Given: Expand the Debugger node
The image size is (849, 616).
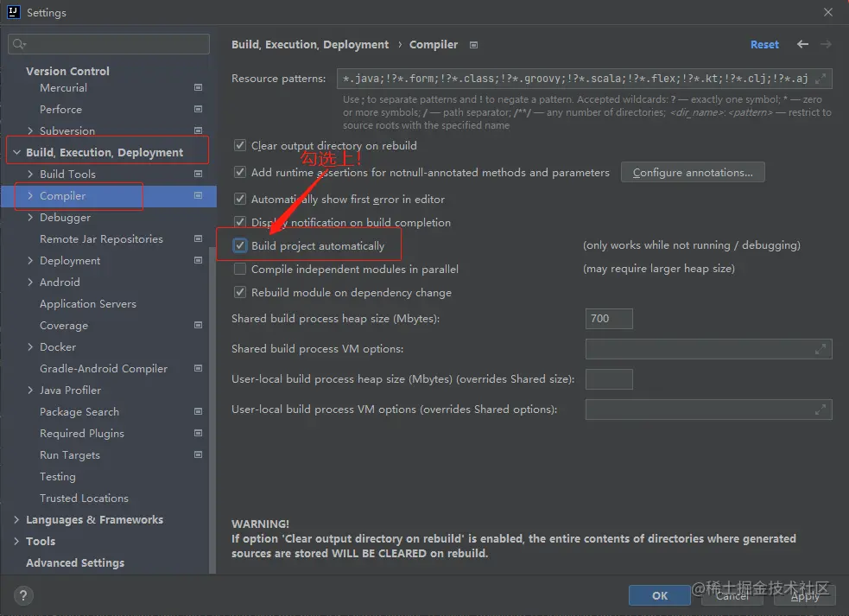Looking at the screenshot, I should coord(30,217).
